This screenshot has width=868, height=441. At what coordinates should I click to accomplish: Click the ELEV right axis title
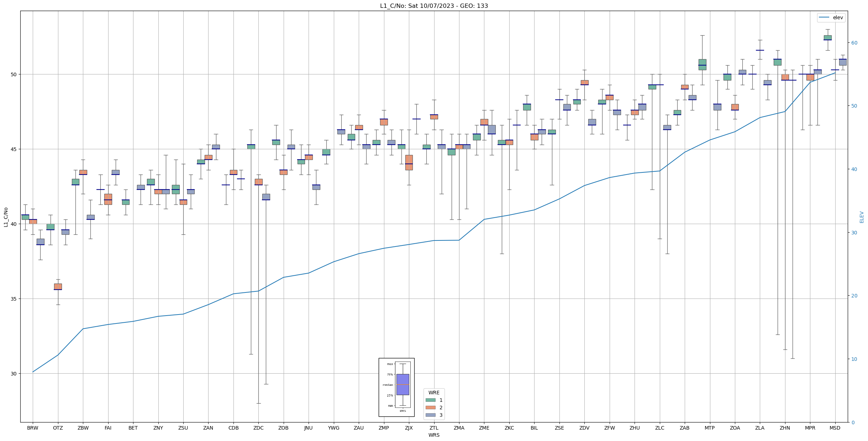pos(862,217)
